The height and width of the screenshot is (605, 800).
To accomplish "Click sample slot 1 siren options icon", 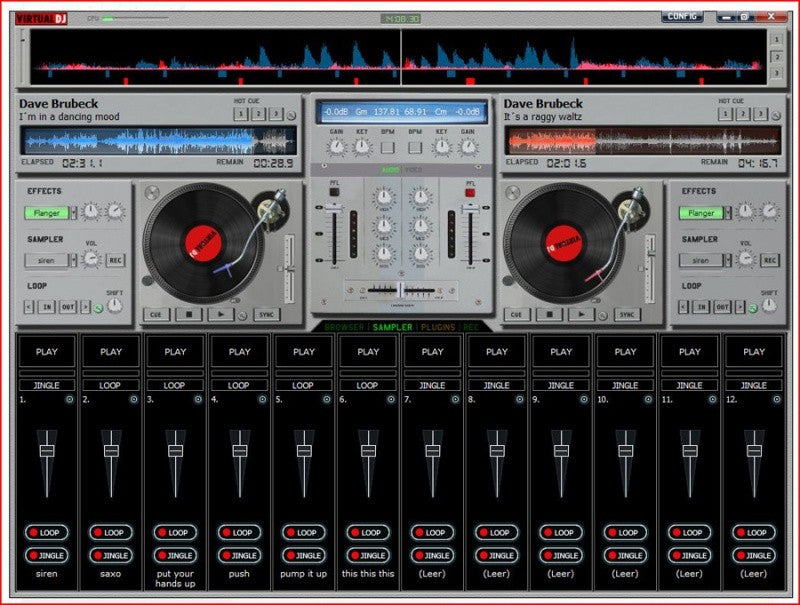I will click(x=69, y=399).
